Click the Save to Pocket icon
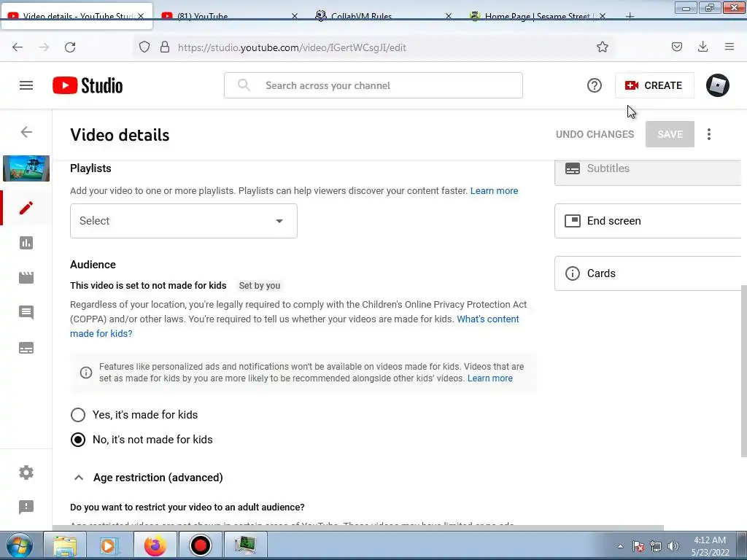Viewport: 747px width, 560px height. pos(677,47)
